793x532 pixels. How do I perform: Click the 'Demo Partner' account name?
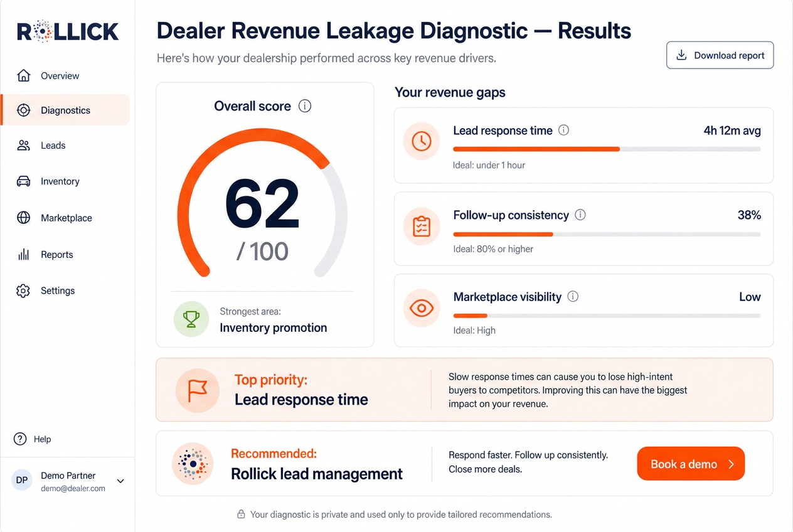coord(68,476)
